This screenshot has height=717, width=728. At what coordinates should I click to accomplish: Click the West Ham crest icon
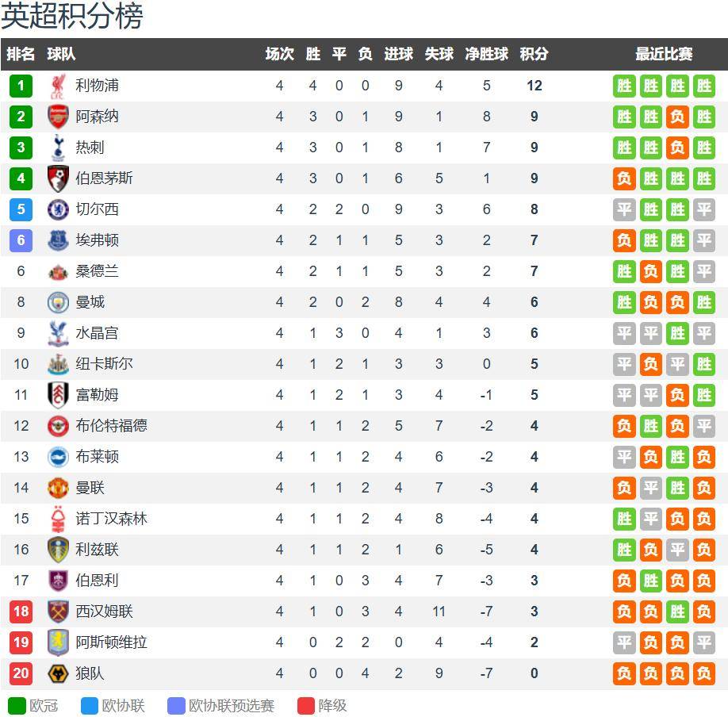pos(59,612)
